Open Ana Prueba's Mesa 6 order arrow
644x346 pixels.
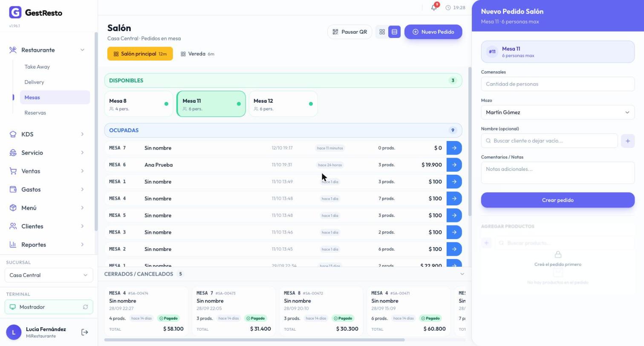click(454, 165)
